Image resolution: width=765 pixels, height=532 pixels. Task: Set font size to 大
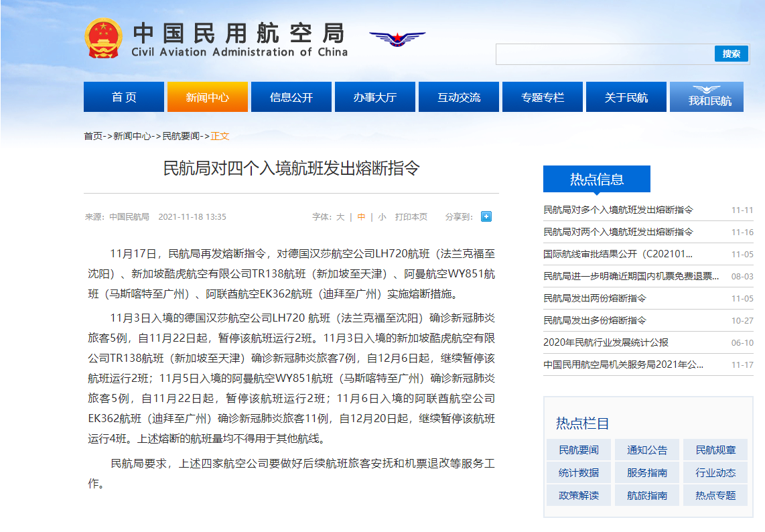click(340, 217)
